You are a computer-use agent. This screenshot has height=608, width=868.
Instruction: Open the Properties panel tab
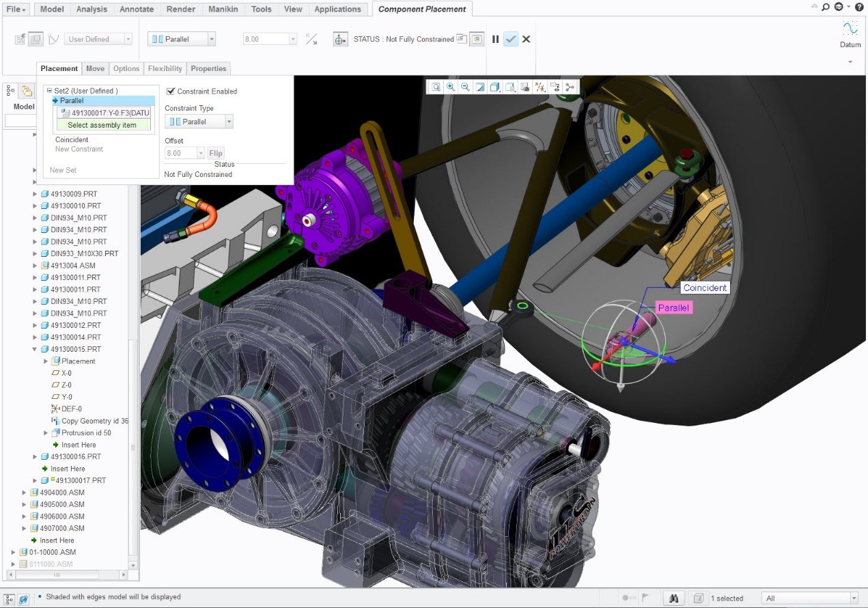208,68
